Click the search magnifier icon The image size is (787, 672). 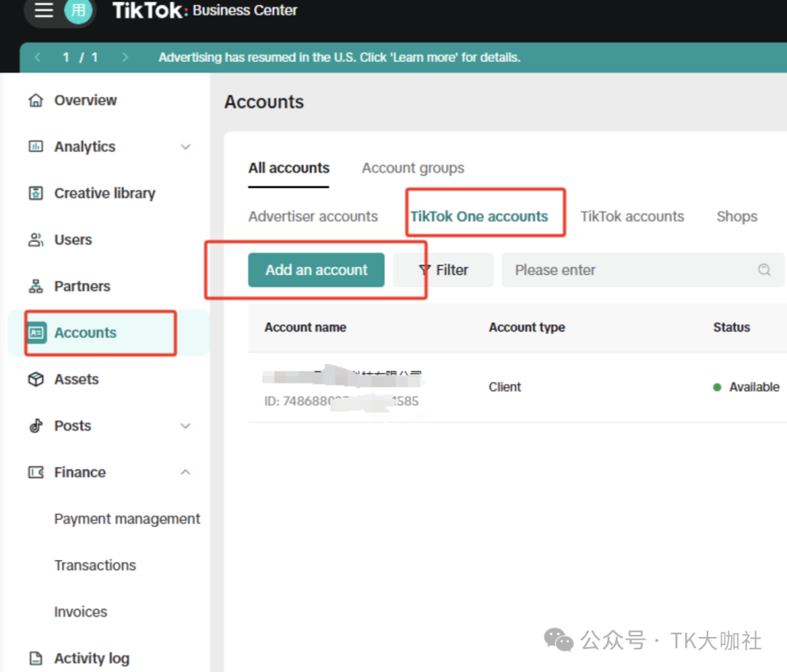click(764, 270)
